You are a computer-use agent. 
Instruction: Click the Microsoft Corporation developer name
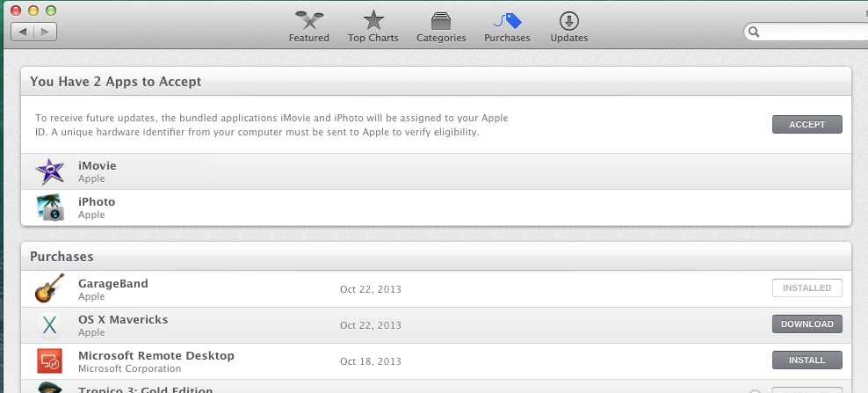[129, 368]
